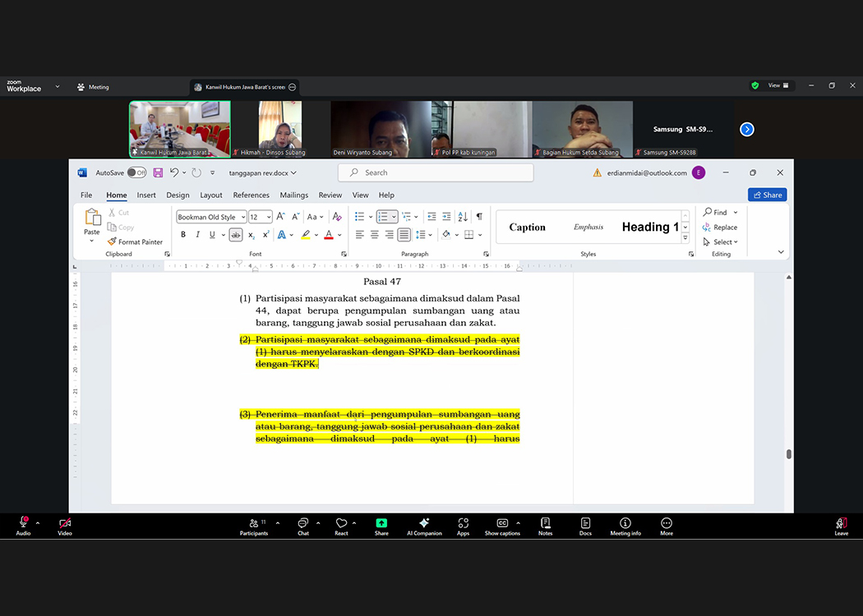Apply strikethrough formatting
Image resolution: width=863 pixels, height=616 pixels.
(x=236, y=235)
